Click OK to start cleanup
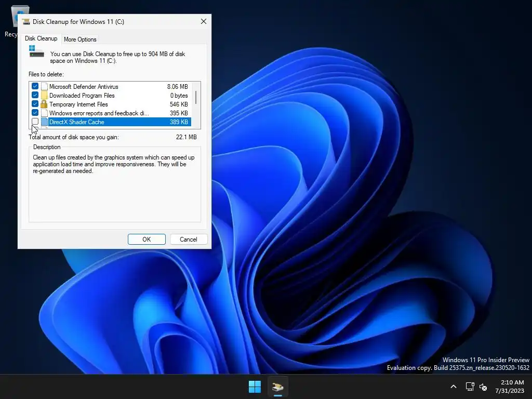The image size is (532, 399). [x=147, y=239]
